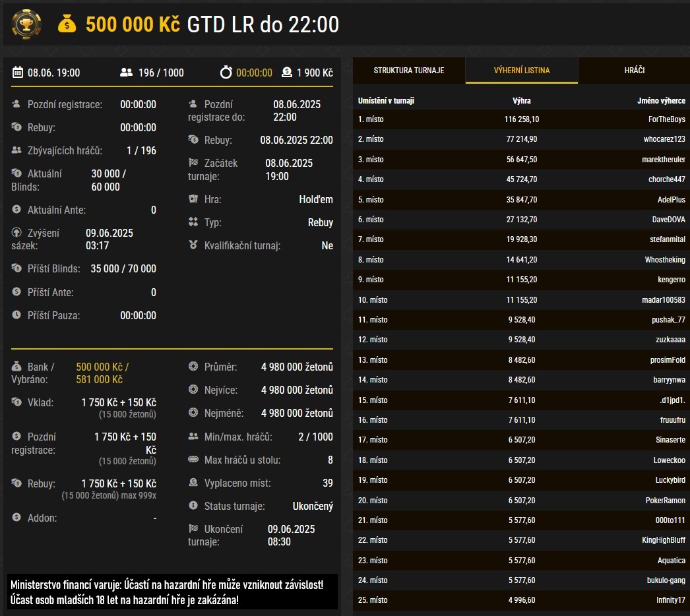
Task: Click the Ministerstvo financí gambling warning banner
Action: 172,592
